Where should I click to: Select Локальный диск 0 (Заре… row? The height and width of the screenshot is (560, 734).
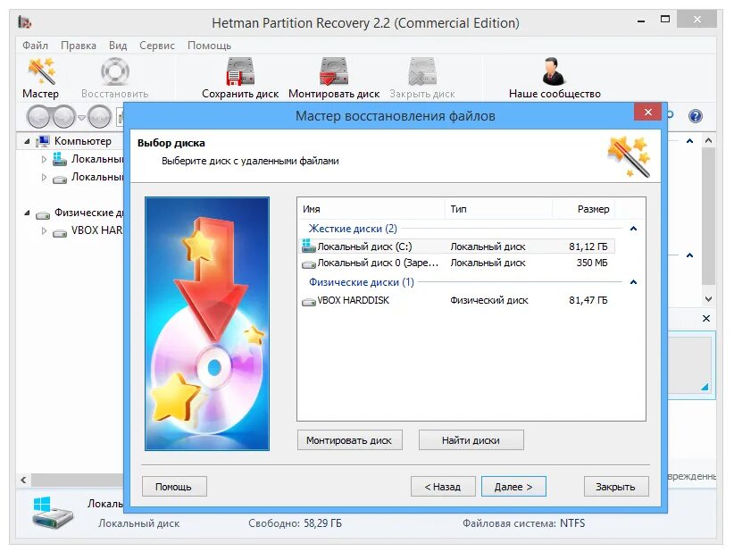[x=456, y=263]
